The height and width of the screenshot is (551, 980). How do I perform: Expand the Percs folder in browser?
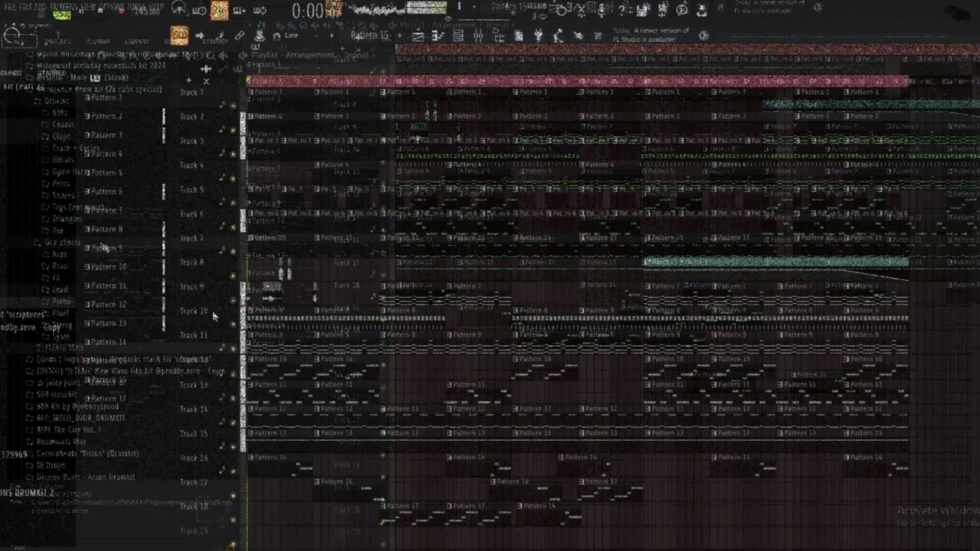point(61,184)
